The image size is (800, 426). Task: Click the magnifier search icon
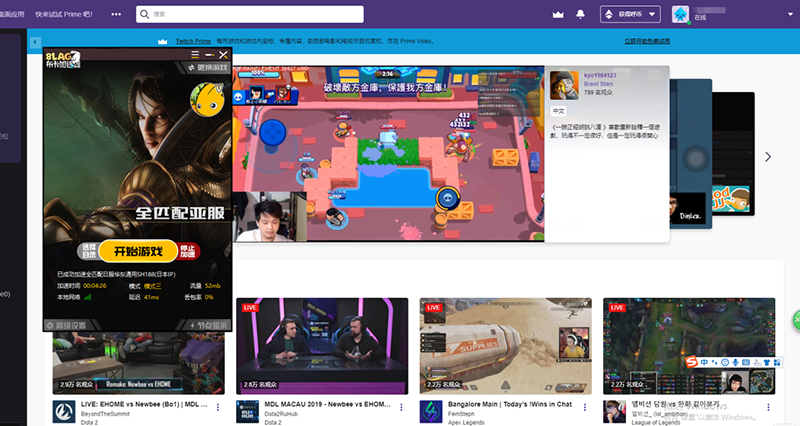click(144, 14)
